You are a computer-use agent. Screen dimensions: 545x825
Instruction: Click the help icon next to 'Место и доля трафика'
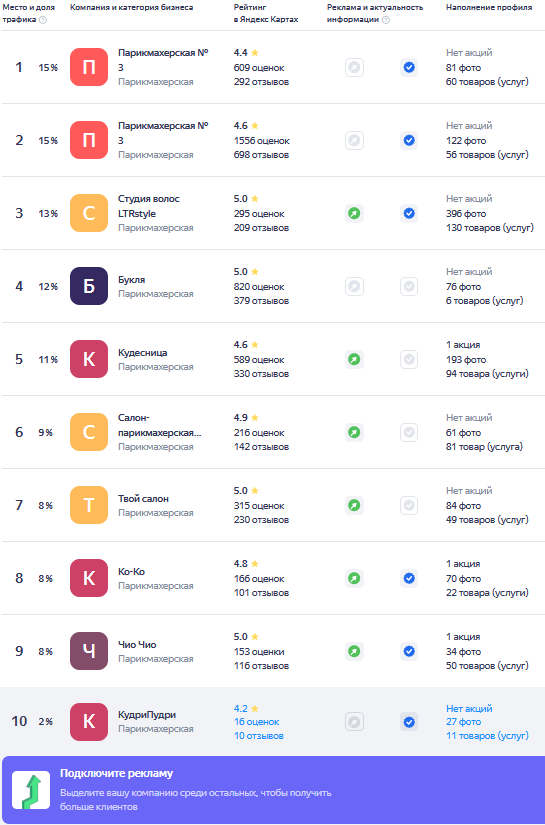click(43, 20)
